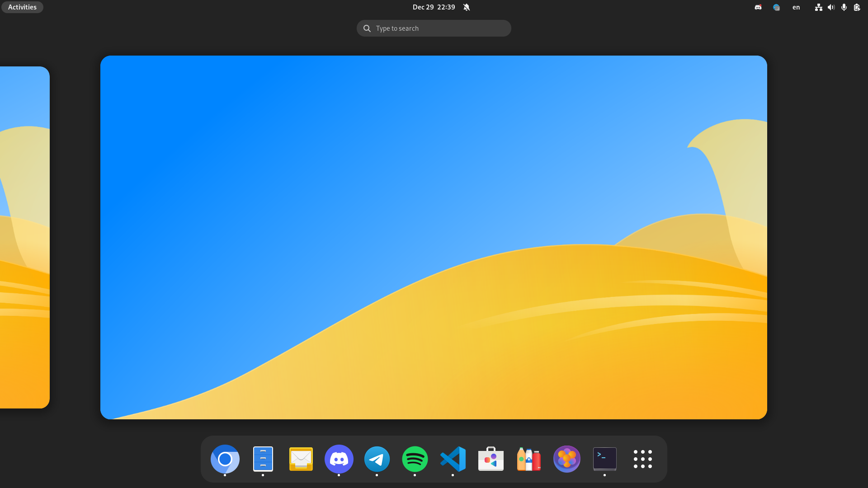Open Visual Studio Code editor
Screen dimensions: 868x488
coord(453,459)
